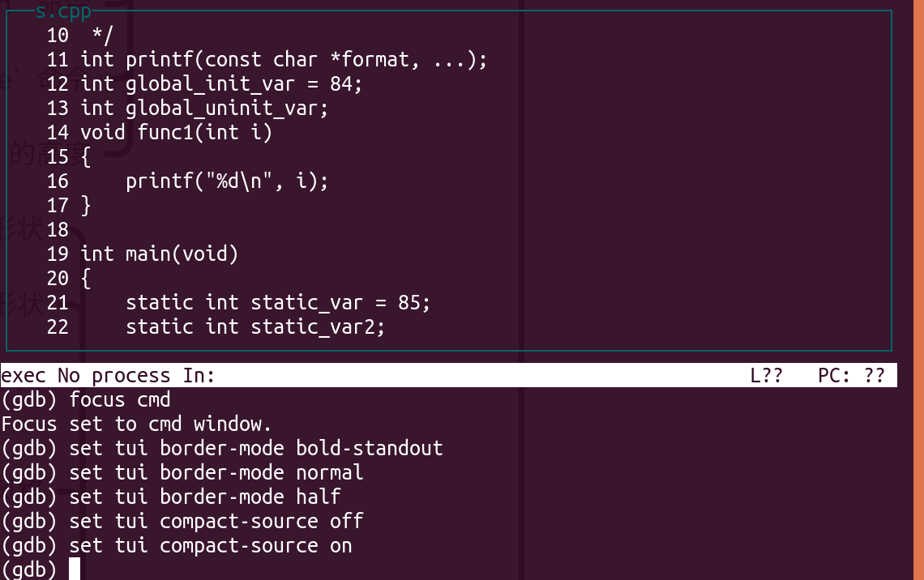Click the gdb prompt cursor block
The image size is (924, 580).
(75, 569)
